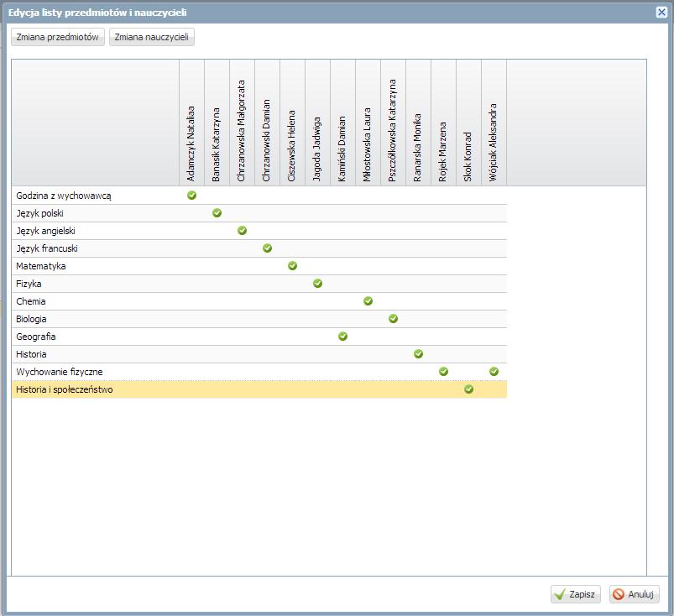Toggle Wychowanie fizyczne checkmark for Wójciak Aleksandra
The height and width of the screenshot is (616, 674).
[494, 372]
